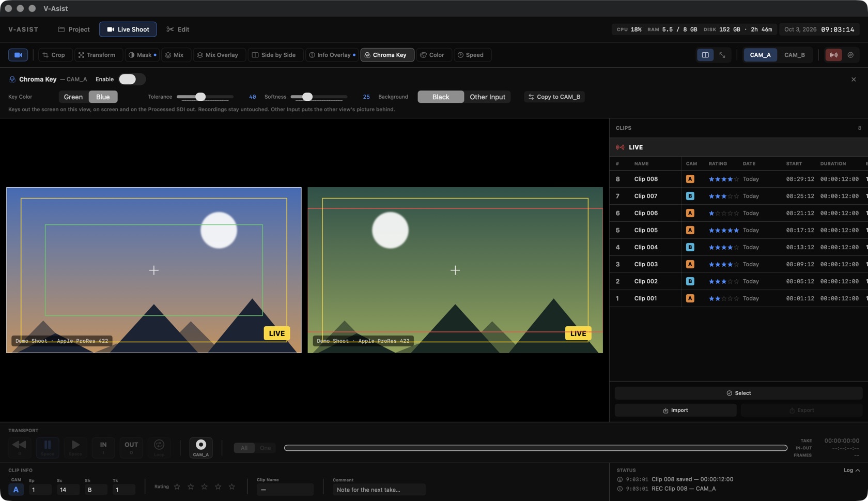
Task: Select the CAM_A view tab
Action: [760, 55]
